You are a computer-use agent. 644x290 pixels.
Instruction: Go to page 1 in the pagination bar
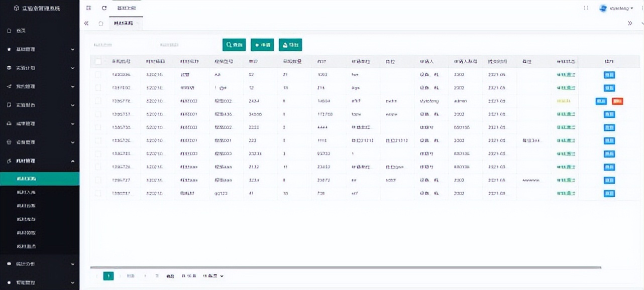click(x=109, y=276)
